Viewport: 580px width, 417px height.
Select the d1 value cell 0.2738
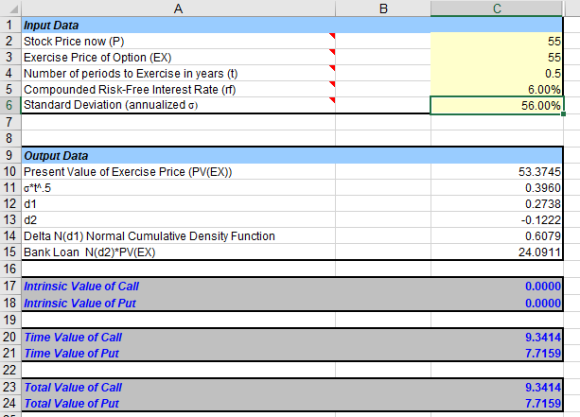coord(497,204)
